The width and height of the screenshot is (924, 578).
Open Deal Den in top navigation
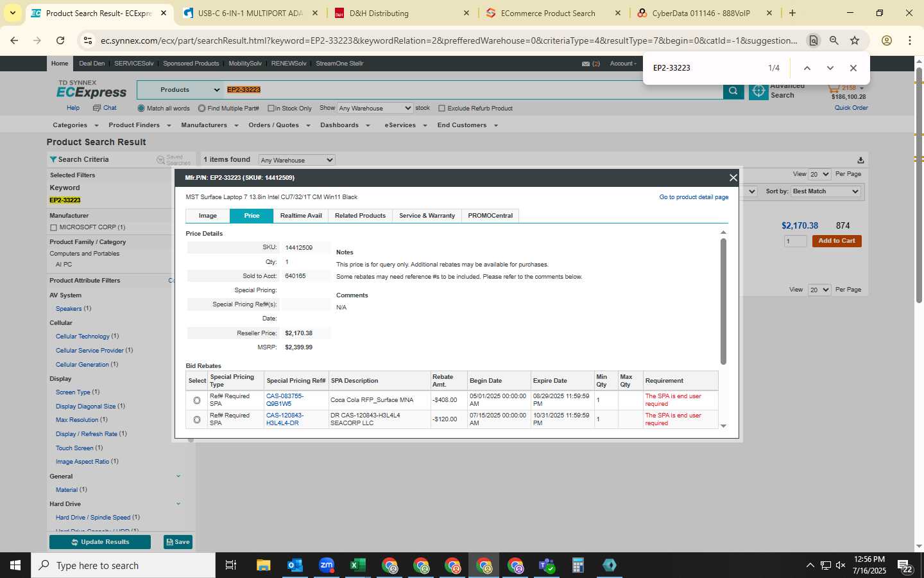[x=92, y=64]
